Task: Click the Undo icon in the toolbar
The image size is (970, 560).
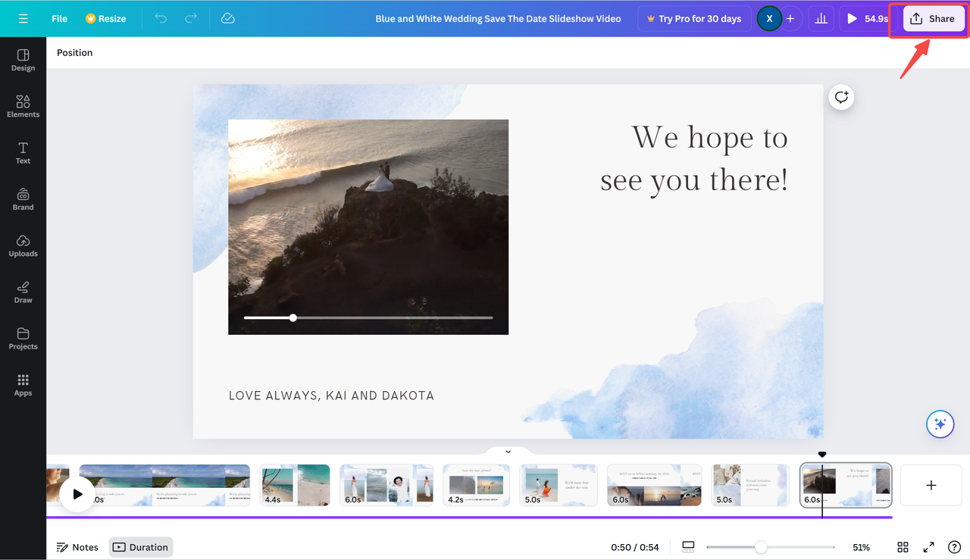Action: click(161, 18)
